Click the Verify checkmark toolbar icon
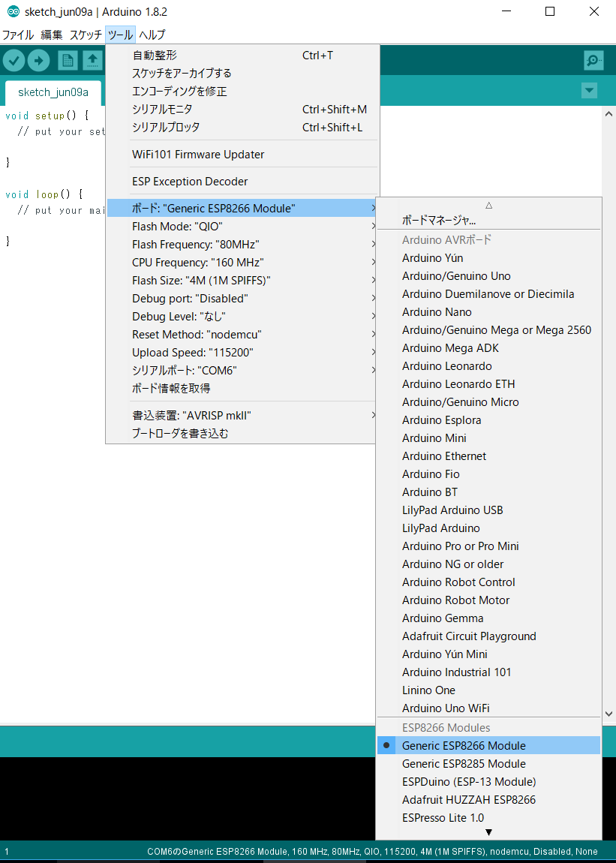The width and height of the screenshot is (616, 863). click(x=14, y=61)
